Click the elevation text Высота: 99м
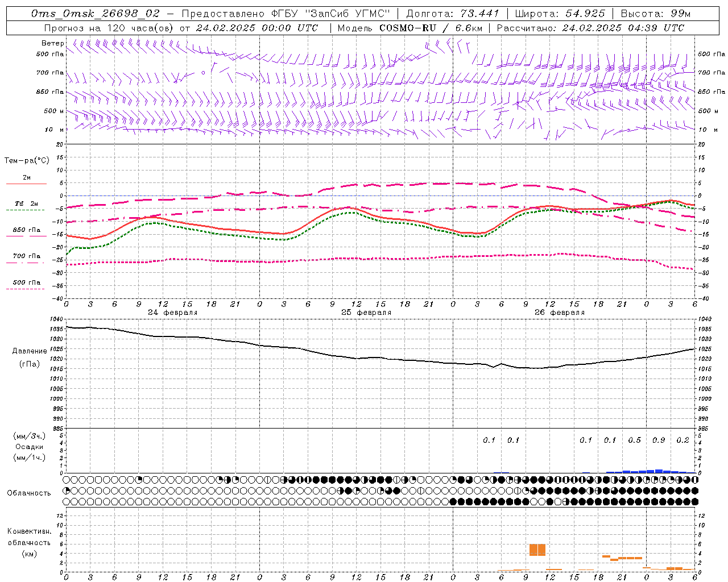728x582 pixels. click(656, 14)
